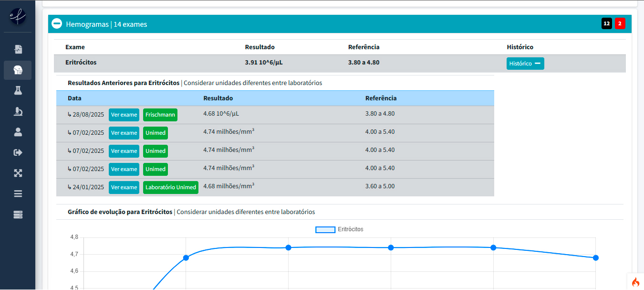Collapse the Eritrócitos Histórico button
Image resolution: width=644 pixels, height=290 pixels.
(525, 64)
